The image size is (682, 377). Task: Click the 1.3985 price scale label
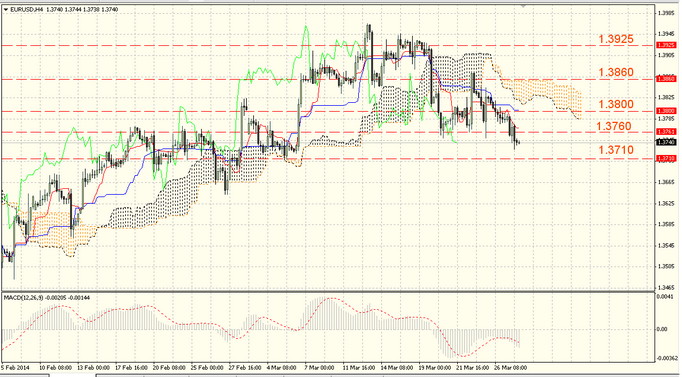click(665, 13)
